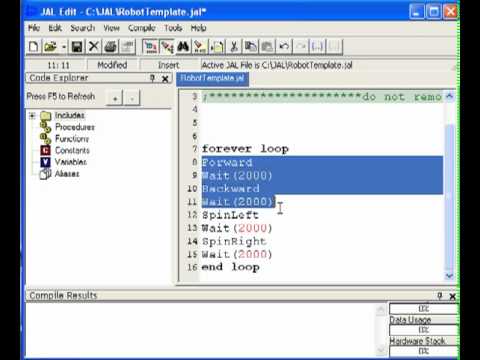Viewport: 480px width, 360px height.
Task: Open the Compile menu
Action: pyautogui.click(x=142, y=28)
